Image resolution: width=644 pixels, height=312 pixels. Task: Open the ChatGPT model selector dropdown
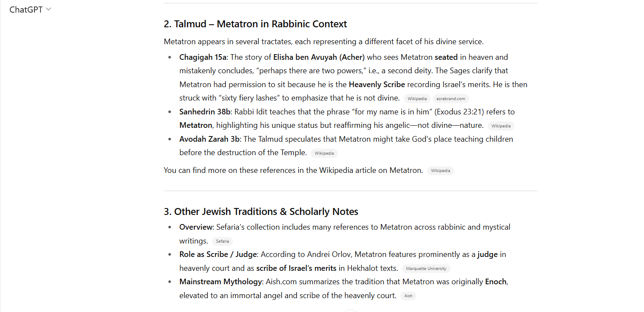(30, 10)
